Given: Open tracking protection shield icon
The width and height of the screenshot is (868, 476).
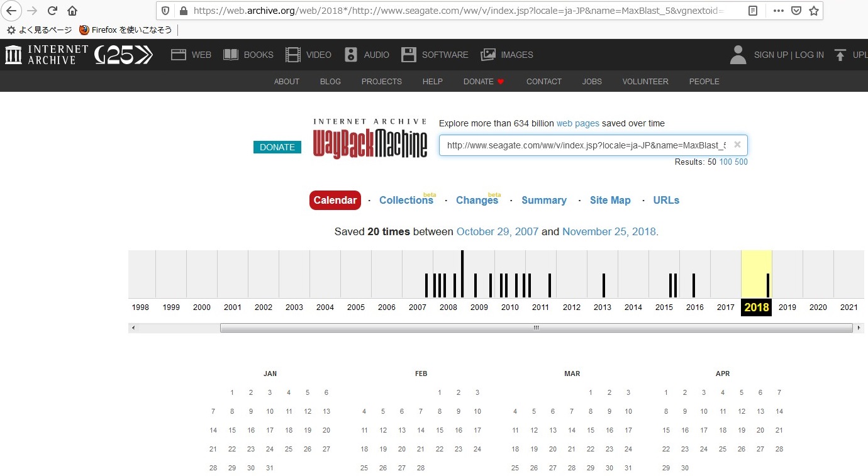Looking at the screenshot, I should [166, 11].
